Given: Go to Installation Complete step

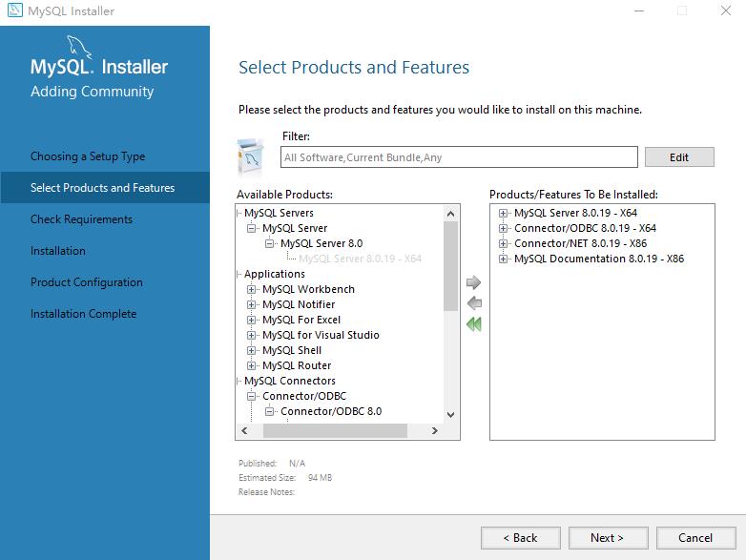Looking at the screenshot, I should (83, 314).
